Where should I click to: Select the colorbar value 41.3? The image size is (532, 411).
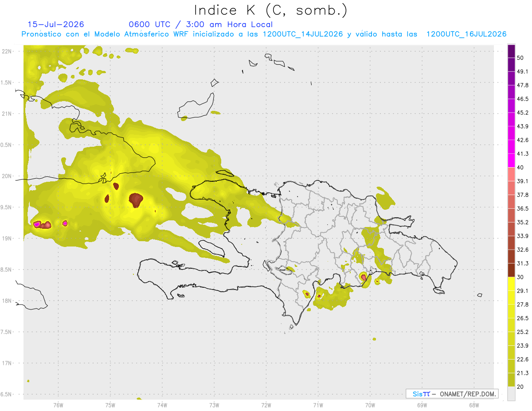pos(523,154)
